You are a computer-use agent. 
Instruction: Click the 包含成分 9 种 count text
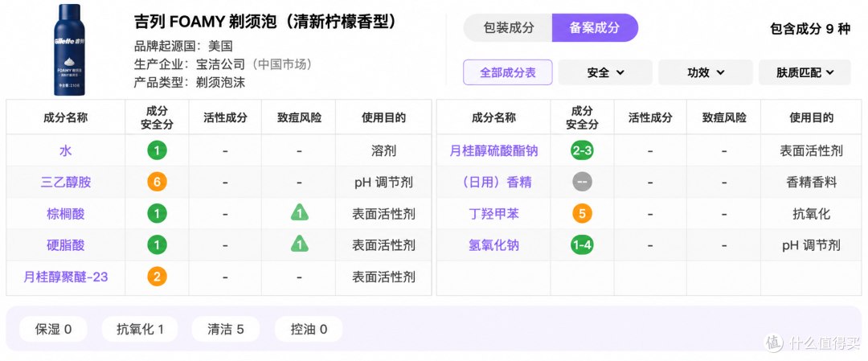coord(810,29)
